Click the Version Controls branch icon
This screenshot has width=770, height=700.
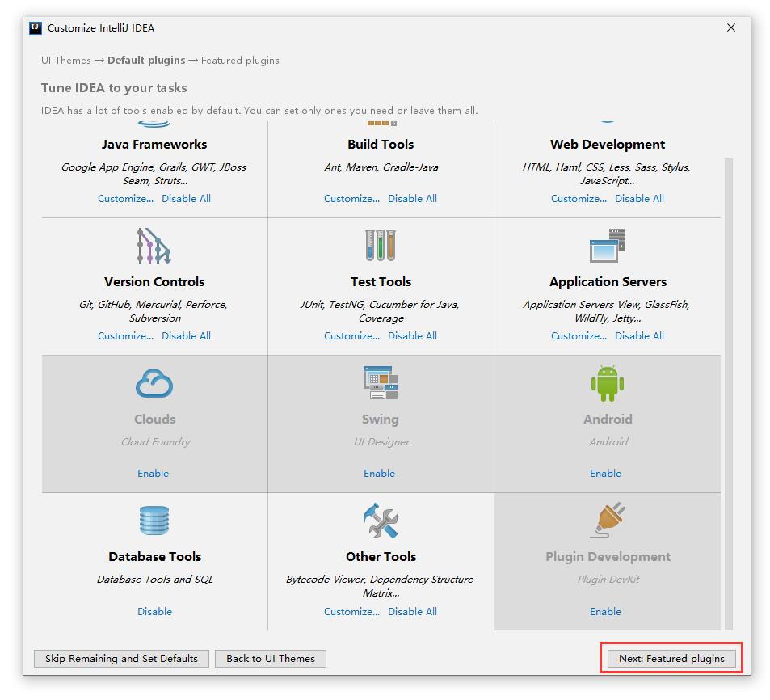click(154, 246)
